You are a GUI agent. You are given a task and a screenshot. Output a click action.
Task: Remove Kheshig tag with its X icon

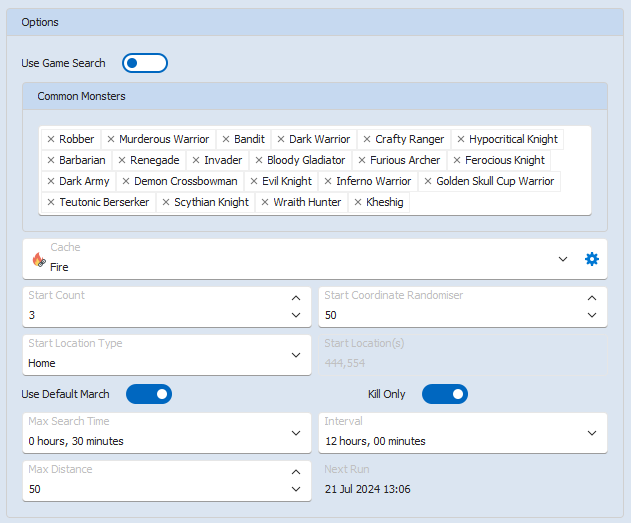[x=358, y=202]
